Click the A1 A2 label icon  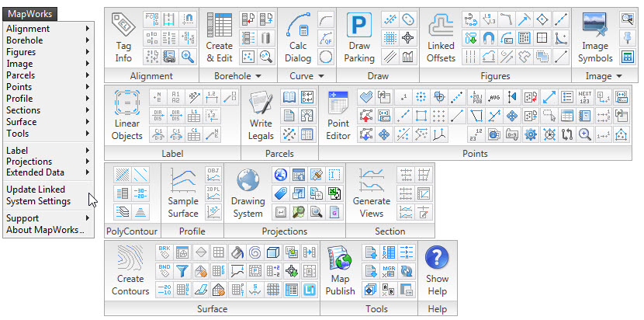175,96
